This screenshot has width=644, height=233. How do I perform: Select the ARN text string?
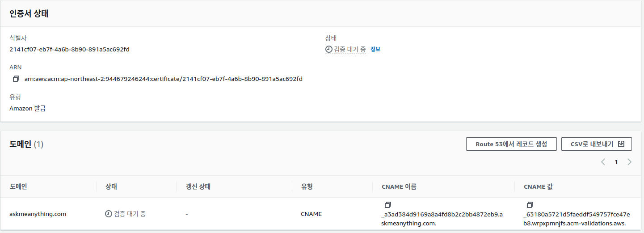pyautogui.click(x=164, y=79)
